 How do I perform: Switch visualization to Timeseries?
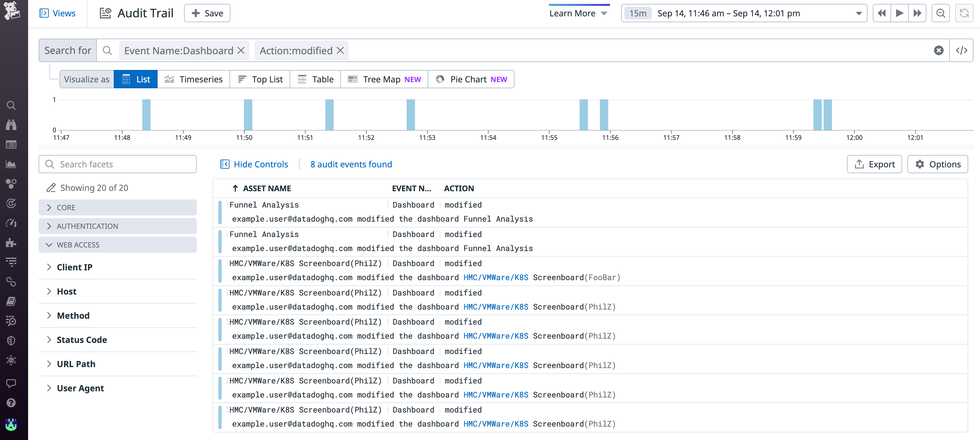(193, 79)
